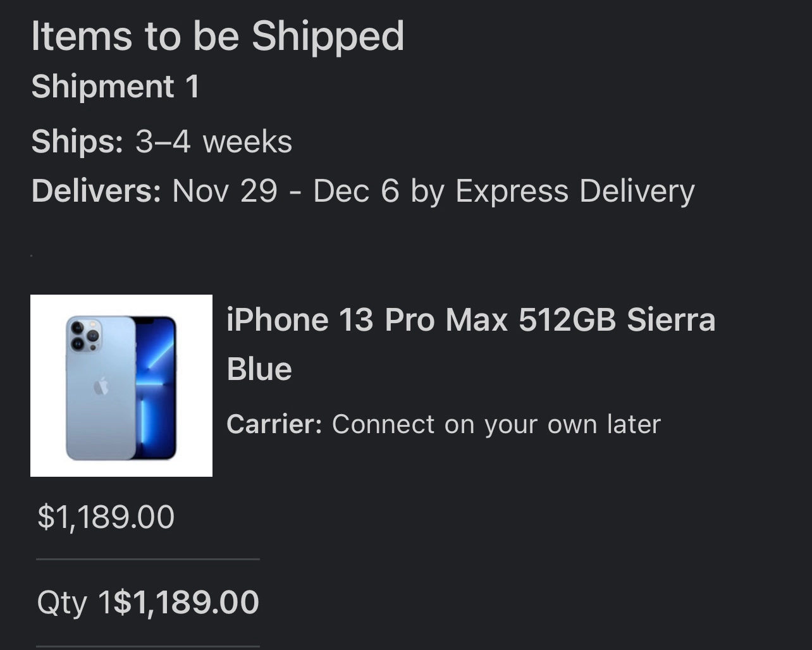Select the Items to be Shipped heading

coord(218,35)
